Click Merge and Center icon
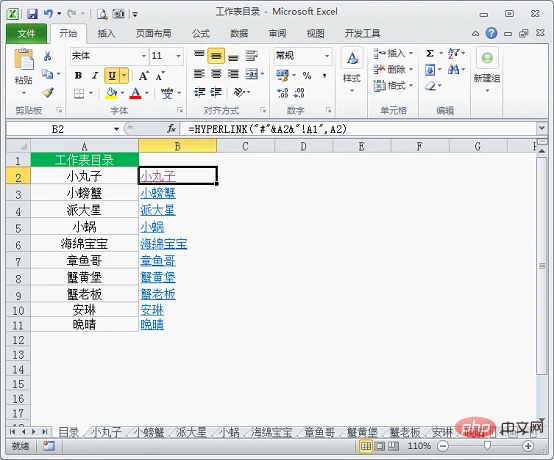 [252, 74]
